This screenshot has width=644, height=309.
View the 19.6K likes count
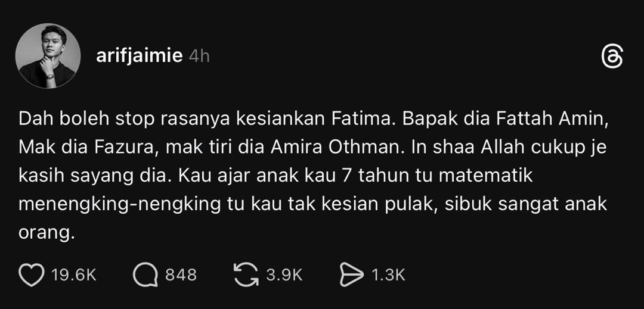[x=74, y=275]
